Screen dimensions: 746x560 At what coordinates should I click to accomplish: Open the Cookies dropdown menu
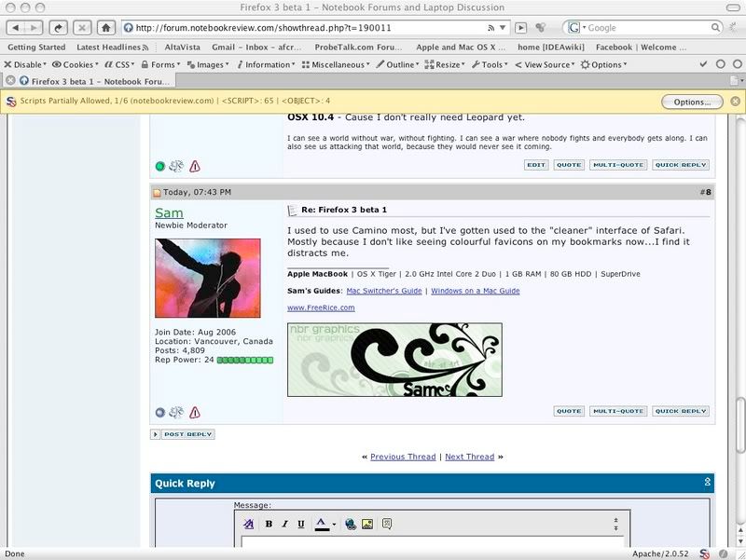[76, 64]
